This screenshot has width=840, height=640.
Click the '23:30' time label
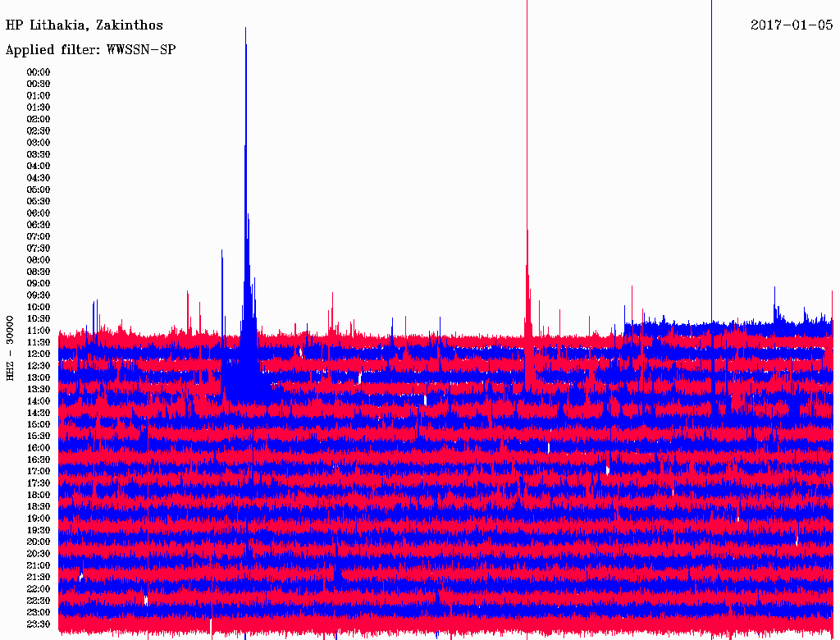[39, 624]
